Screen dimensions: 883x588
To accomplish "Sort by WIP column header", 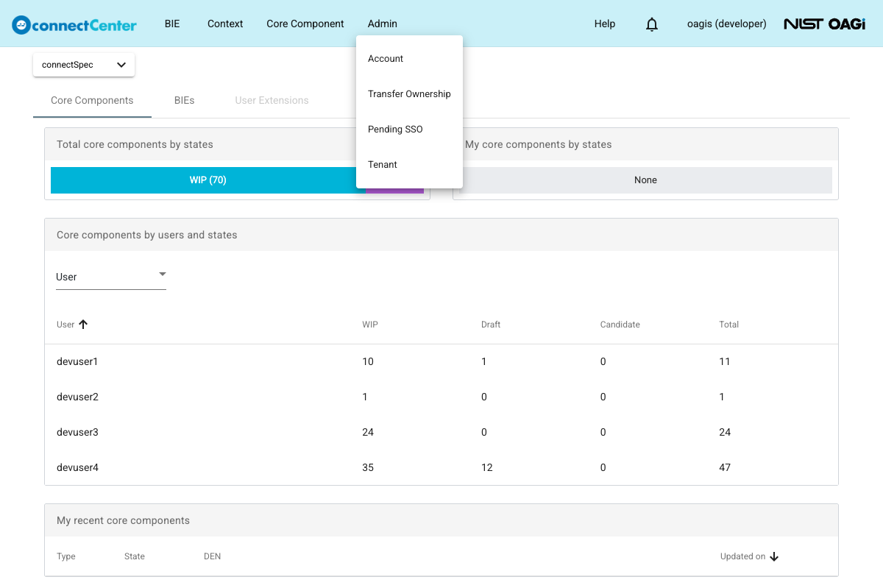I will (370, 325).
